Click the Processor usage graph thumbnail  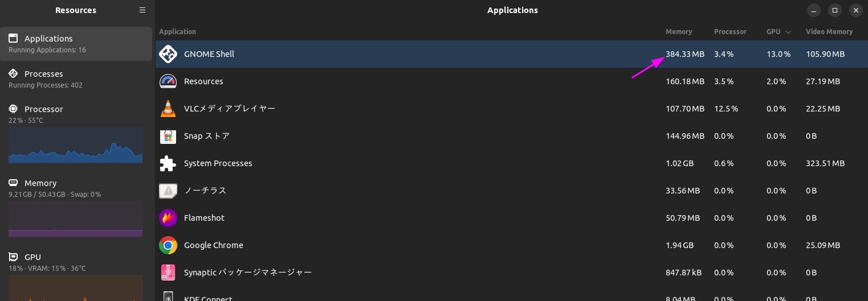pyautogui.click(x=76, y=145)
